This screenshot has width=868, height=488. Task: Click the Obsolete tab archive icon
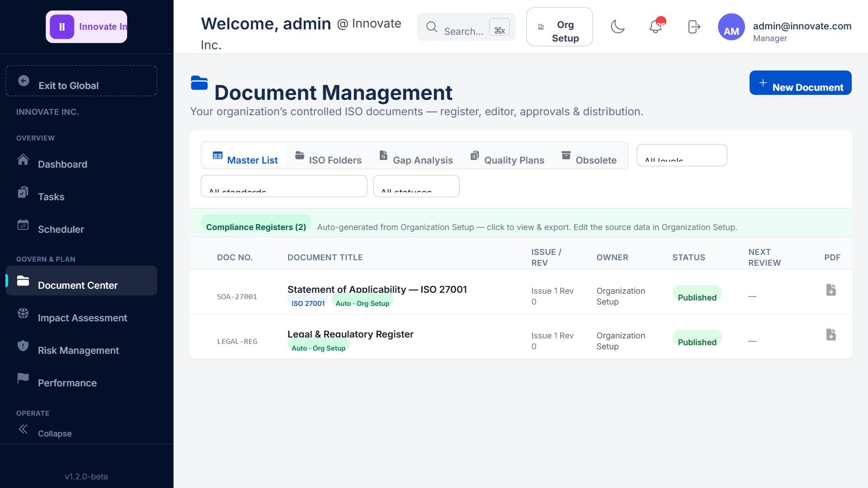[x=566, y=155]
